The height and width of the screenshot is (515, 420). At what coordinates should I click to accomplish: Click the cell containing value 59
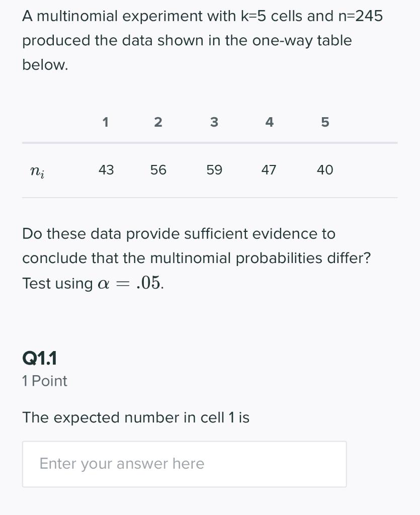click(x=214, y=170)
